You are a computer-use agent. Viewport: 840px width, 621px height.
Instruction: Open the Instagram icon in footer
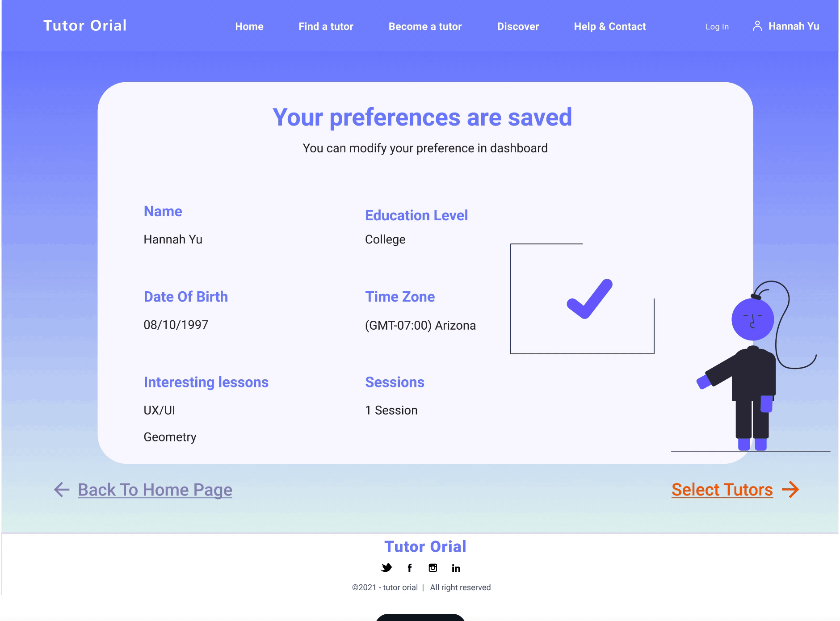433,568
